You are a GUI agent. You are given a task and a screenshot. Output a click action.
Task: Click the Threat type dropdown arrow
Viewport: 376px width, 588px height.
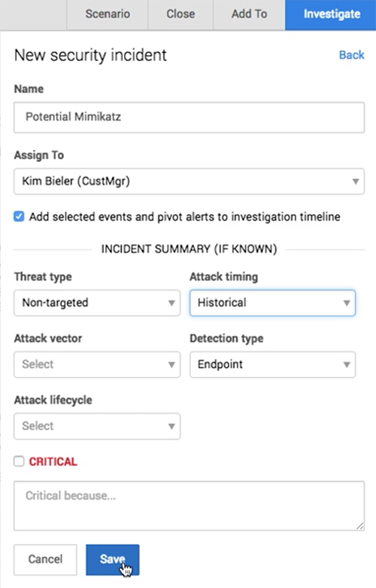[x=171, y=303]
